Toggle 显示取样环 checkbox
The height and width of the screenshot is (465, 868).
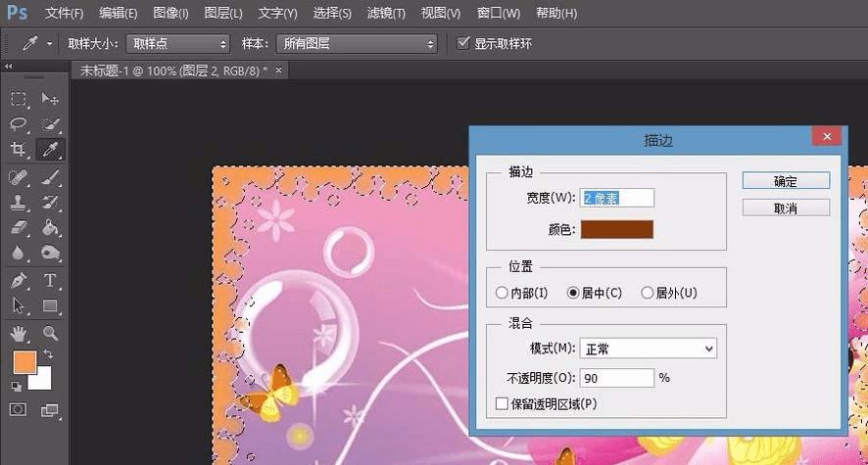[x=462, y=42]
